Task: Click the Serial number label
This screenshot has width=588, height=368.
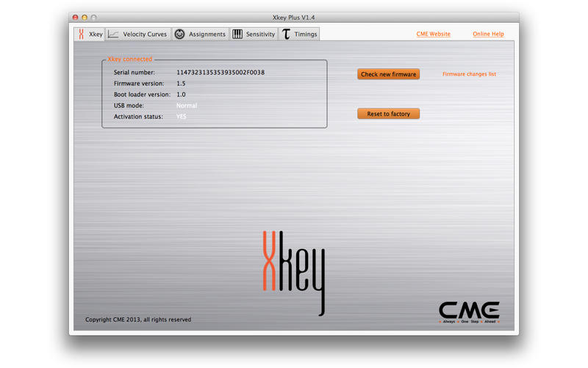Action: tap(135, 72)
